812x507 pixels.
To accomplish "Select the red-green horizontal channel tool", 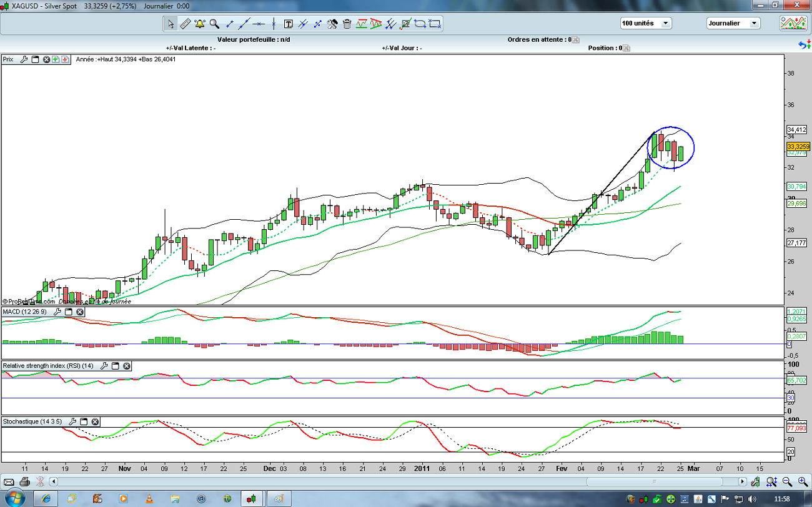I will coord(362,24).
